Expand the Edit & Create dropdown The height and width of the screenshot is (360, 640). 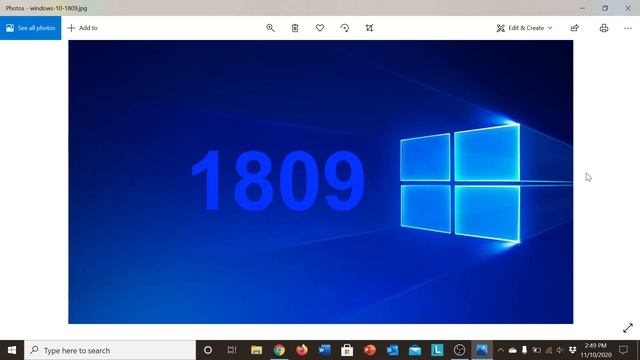(524, 28)
